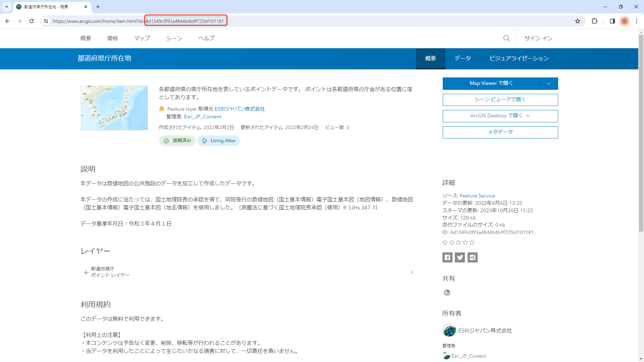Reload the page with refresh icon
The image size is (644, 362).
tap(32, 21)
